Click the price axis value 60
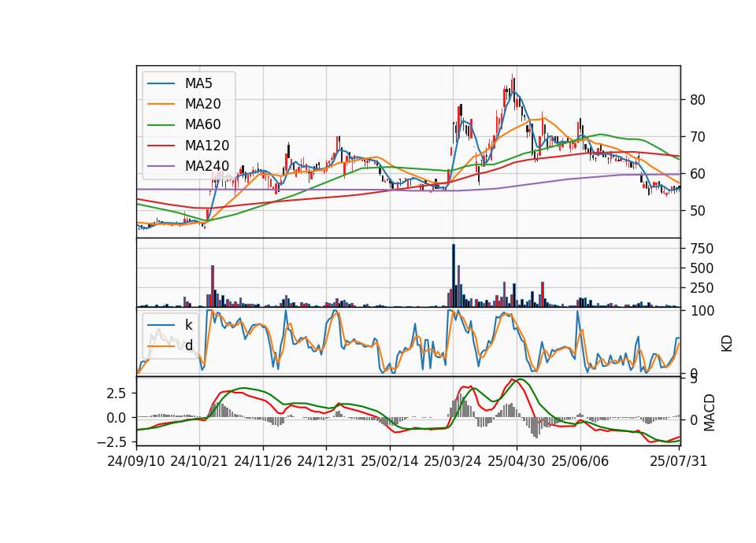 point(698,174)
